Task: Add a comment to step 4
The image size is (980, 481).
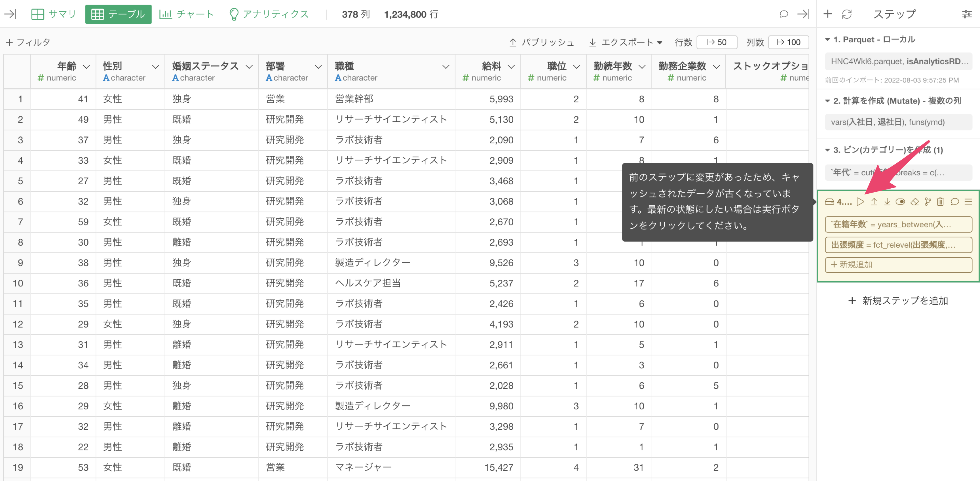Action: tap(954, 202)
